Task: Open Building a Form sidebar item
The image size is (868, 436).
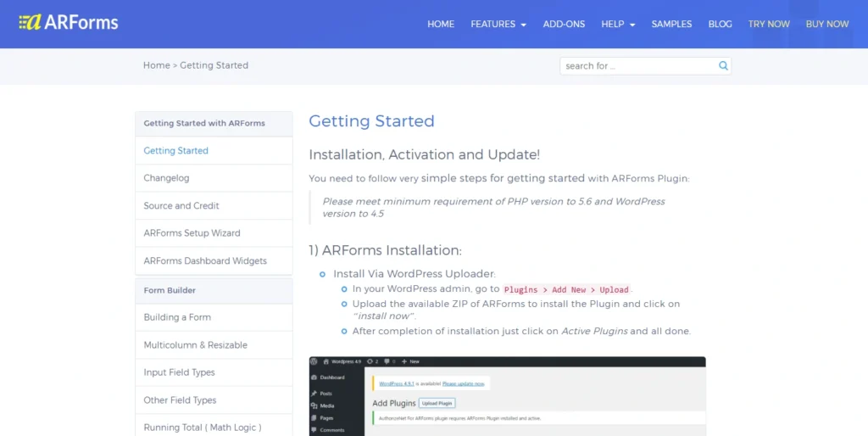Action: coord(214,317)
